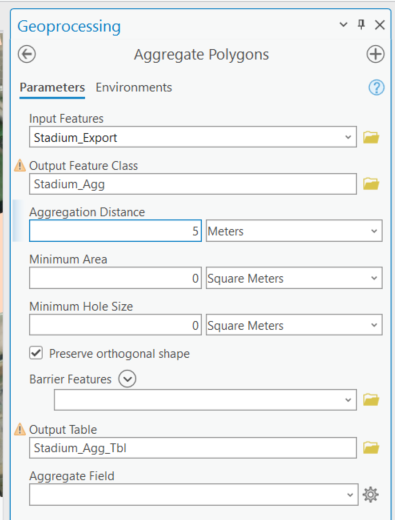The image size is (395, 520).
Task: Click the Output Table Stadium_Agg_Tbl field
Action: tap(193, 448)
